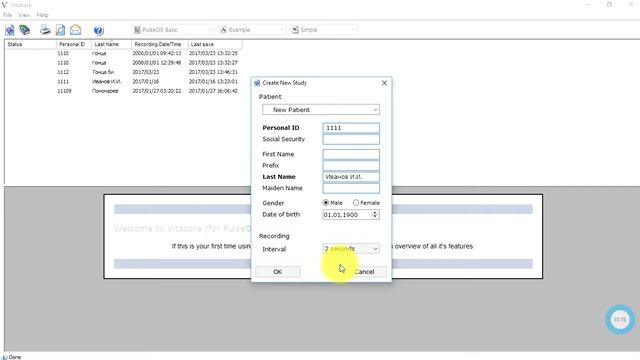This screenshot has width=640, height=360.
Task: Open the Simple toolbar dropdown
Action: pyautogui.click(x=324, y=30)
